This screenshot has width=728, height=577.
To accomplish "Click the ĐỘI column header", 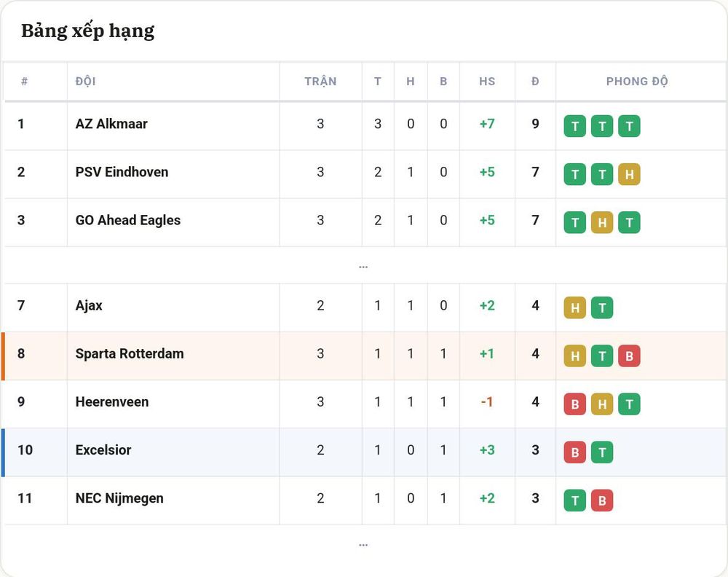I will 85,82.
